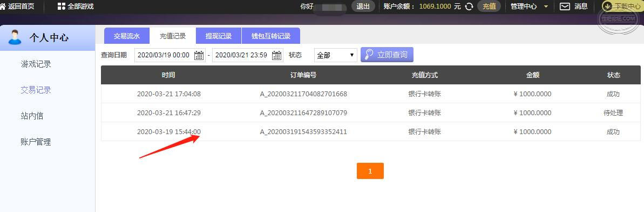
Task: Click the 退出 logout button
Action: (363, 6)
